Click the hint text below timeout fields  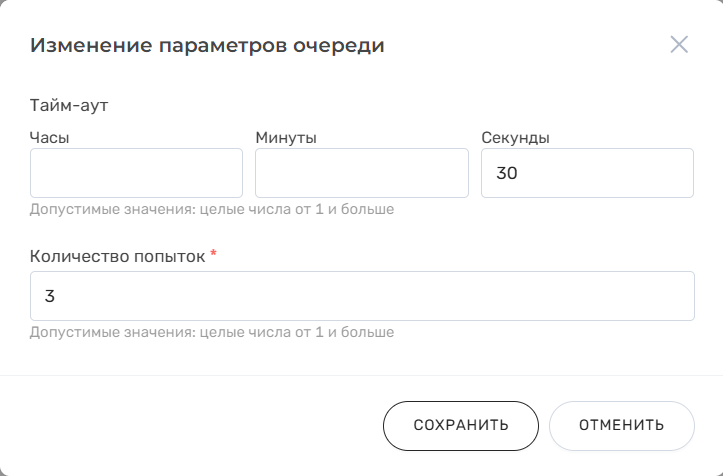point(212,210)
